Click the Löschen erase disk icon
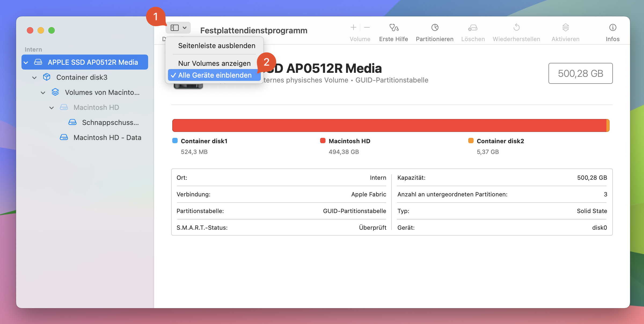The image size is (644, 324). pyautogui.click(x=473, y=28)
